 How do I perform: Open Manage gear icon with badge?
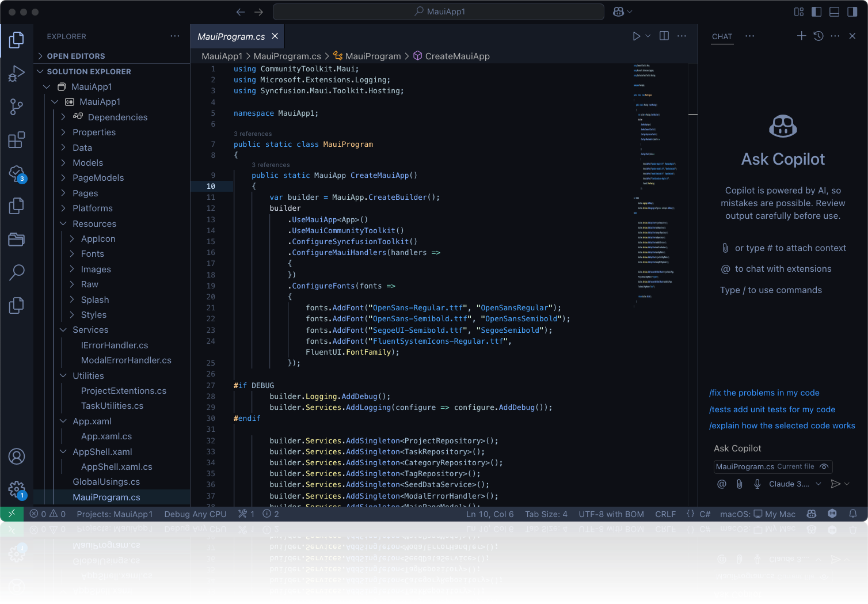click(x=17, y=490)
